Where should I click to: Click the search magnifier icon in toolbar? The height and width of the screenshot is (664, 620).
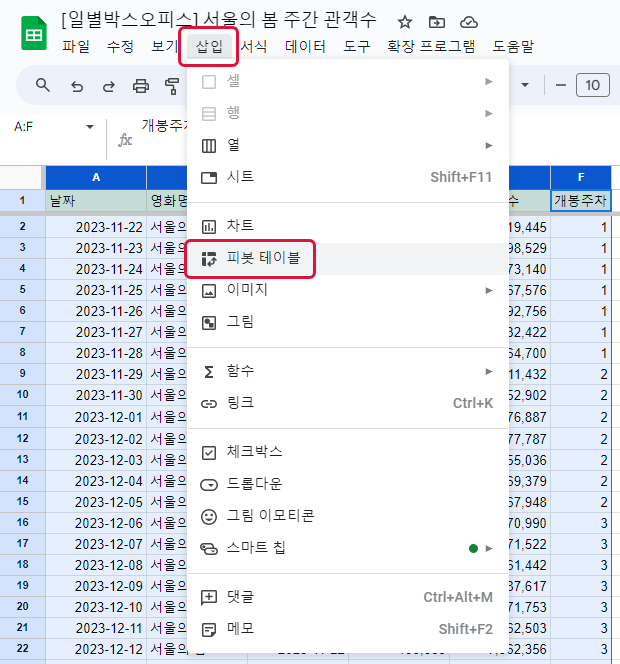43,86
